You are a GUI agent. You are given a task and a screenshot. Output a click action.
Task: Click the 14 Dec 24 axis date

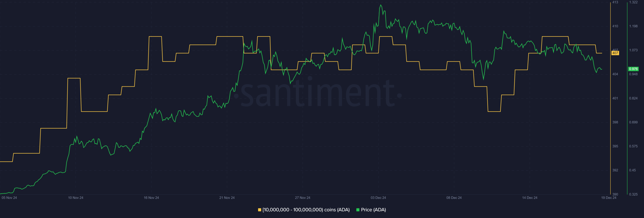click(530, 198)
